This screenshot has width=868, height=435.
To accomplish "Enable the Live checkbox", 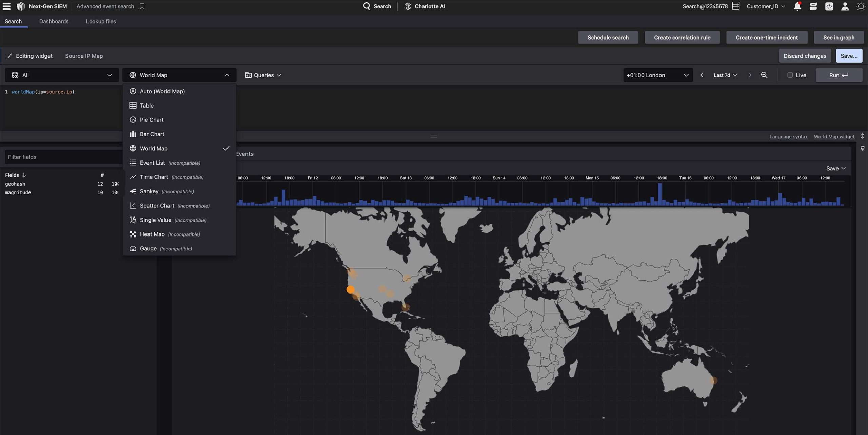I will [790, 75].
